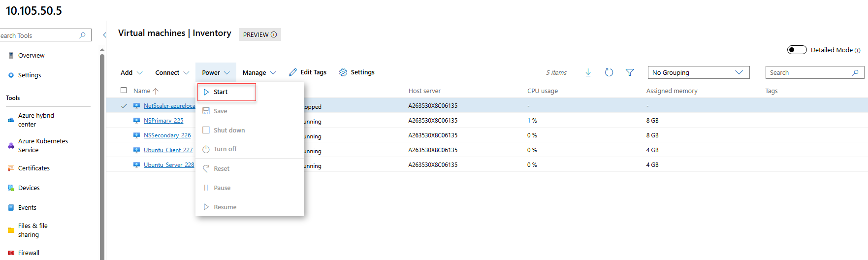Expand the Connect dropdown menu
868x260 pixels.
(x=172, y=72)
